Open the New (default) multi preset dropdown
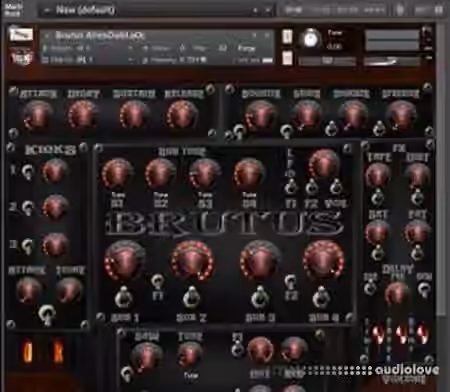This screenshot has width=450, height=392. pos(157,10)
